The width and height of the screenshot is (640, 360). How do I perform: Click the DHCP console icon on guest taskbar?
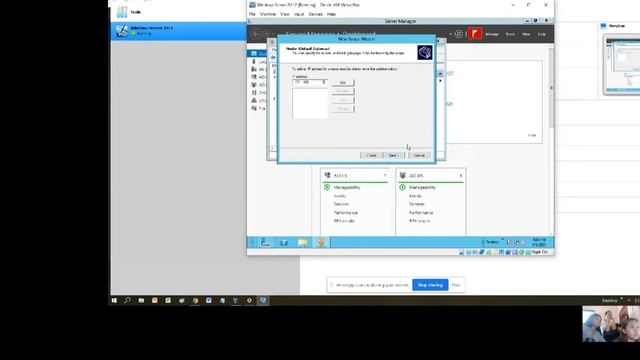pos(321,242)
